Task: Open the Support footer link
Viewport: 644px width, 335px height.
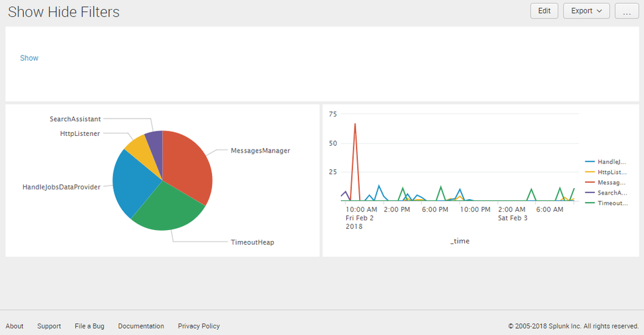Action: (49, 326)
